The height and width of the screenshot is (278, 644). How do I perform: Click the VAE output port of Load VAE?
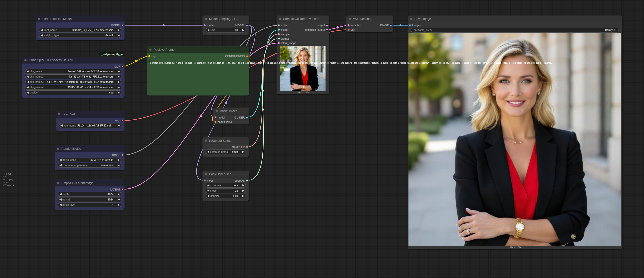pos(123,121)
